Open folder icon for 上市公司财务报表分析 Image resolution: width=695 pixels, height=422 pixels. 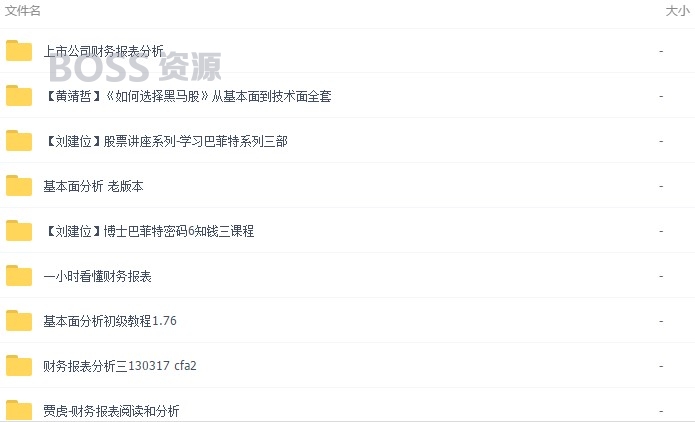(19, 51)
